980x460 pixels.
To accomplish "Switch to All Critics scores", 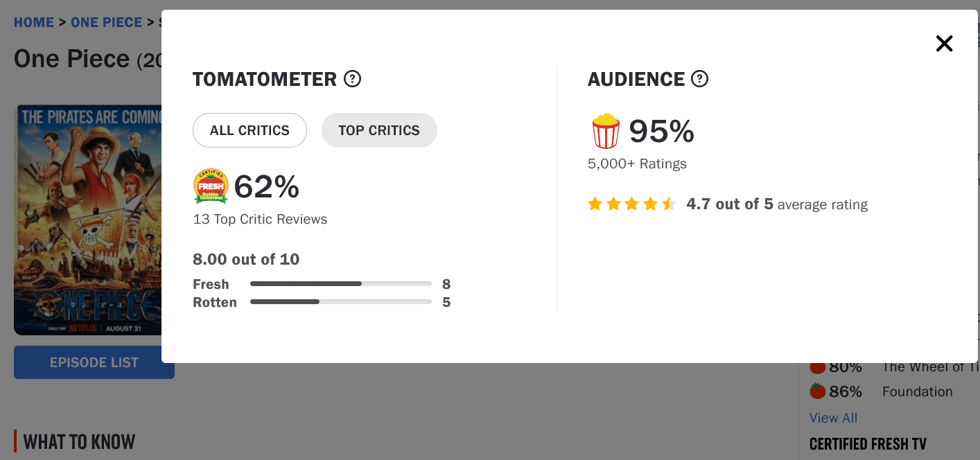I will (250, 130).
